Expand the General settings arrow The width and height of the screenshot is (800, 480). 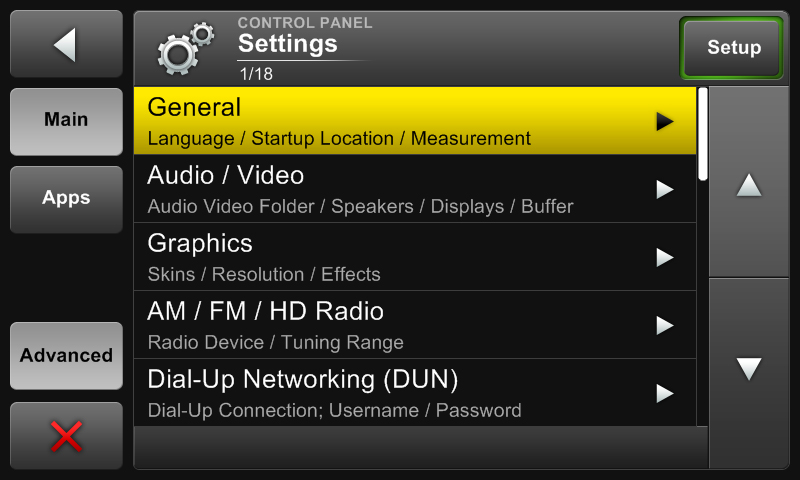point(665,121)
